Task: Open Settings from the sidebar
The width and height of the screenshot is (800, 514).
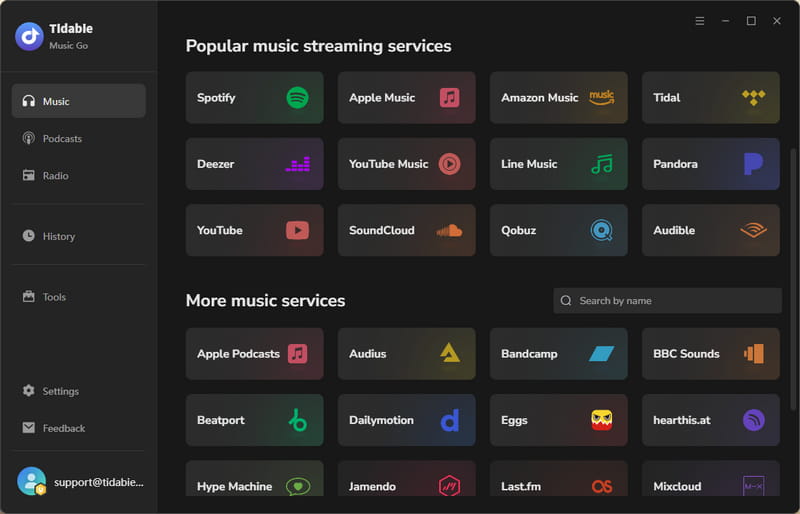Action: point(79,391)
